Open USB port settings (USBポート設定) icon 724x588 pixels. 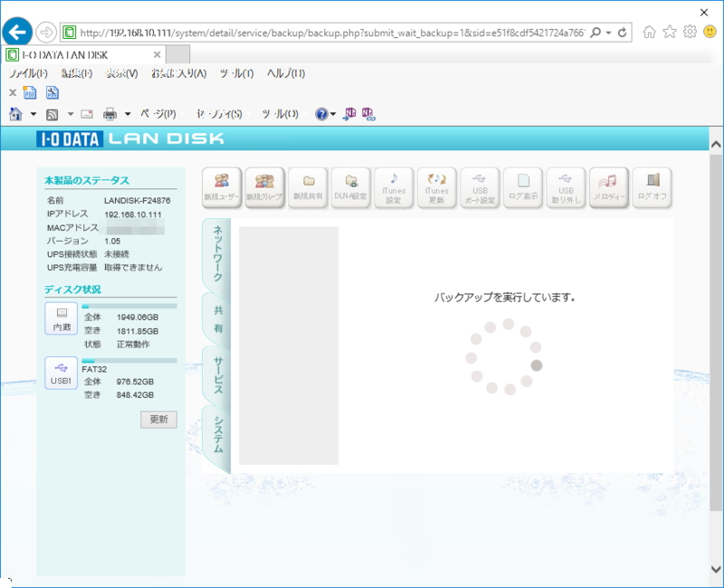coord(480,187)
